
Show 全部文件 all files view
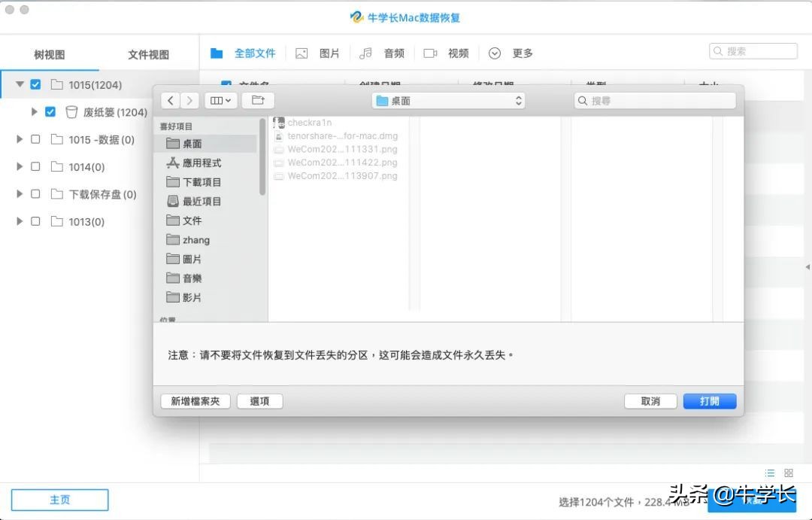[x=255, y=53]
